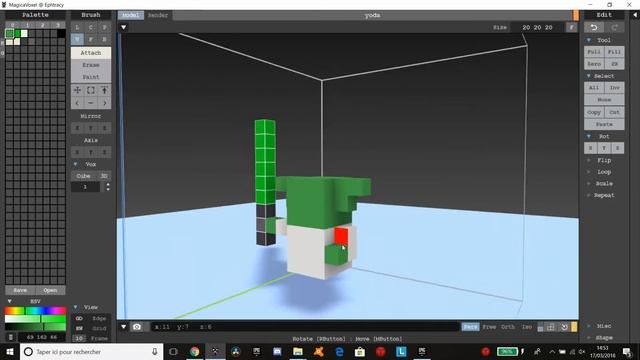640x360 pixels.
Task: Select the Erase brush action
Action: click(x=91, y=65)
